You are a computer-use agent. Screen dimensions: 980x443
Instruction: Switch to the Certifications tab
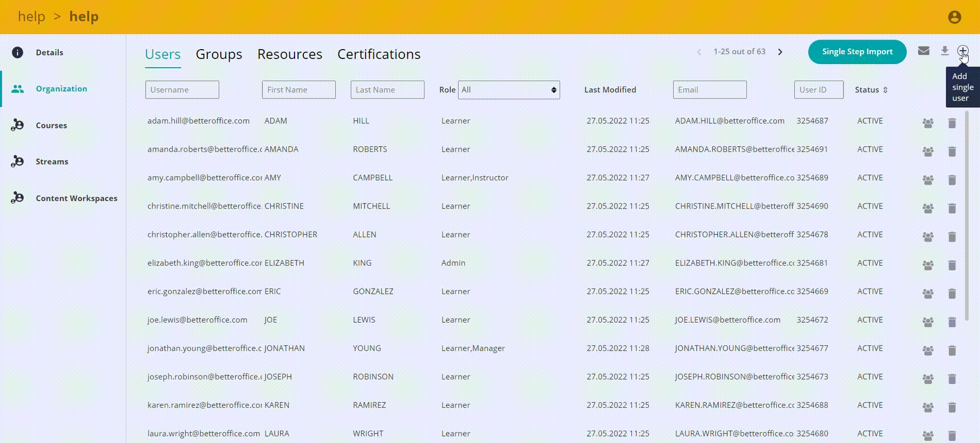pos(379,54)
